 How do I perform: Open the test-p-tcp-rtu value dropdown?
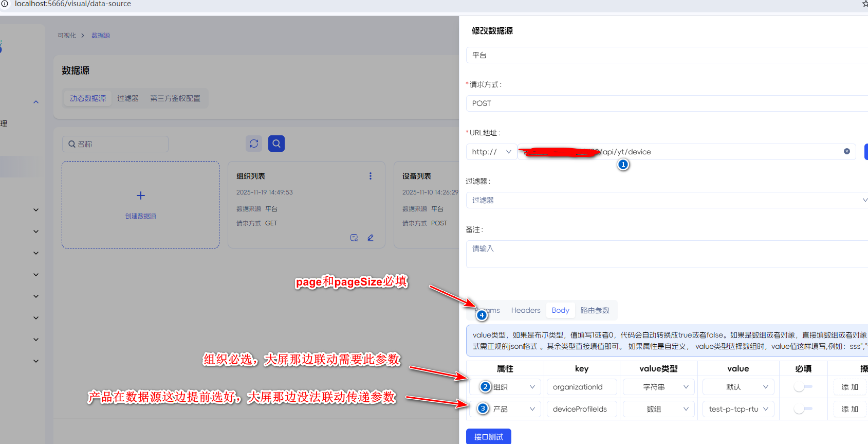coord(738,409)
